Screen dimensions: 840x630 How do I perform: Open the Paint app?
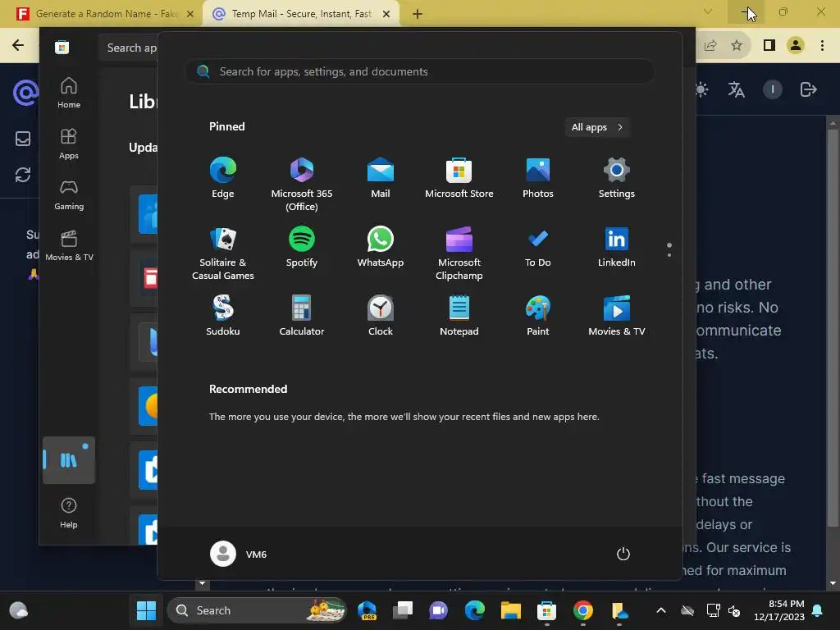[x=538, y=316]
